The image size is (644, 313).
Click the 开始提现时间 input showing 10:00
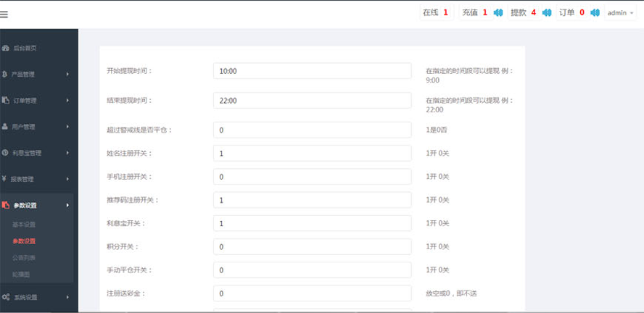tap(312, 71)
